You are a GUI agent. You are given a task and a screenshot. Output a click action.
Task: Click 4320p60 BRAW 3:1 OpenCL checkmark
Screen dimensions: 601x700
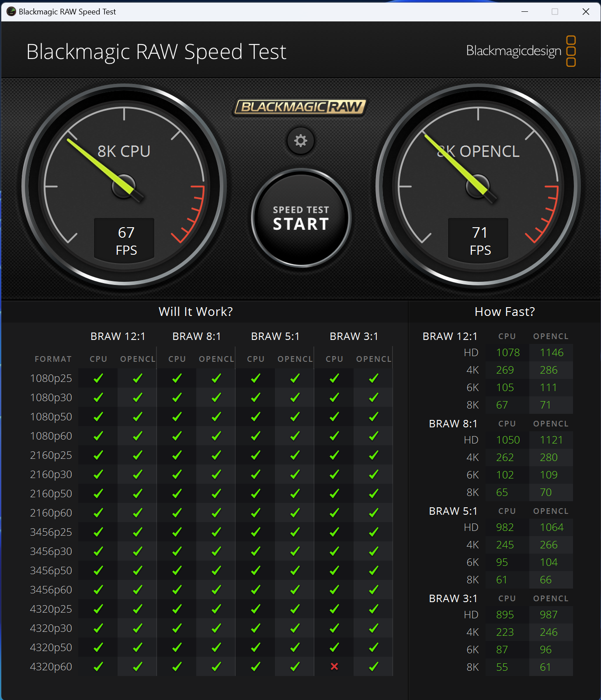click(374, 666)
